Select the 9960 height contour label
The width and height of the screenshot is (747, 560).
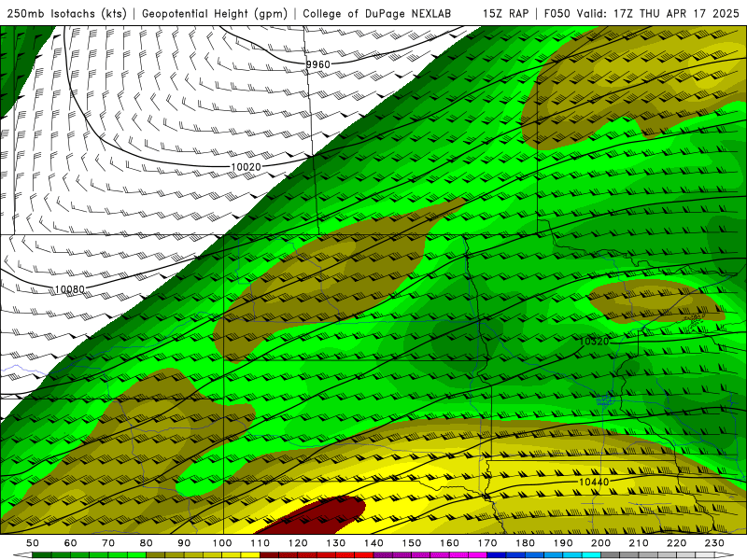tap(317, 63)
